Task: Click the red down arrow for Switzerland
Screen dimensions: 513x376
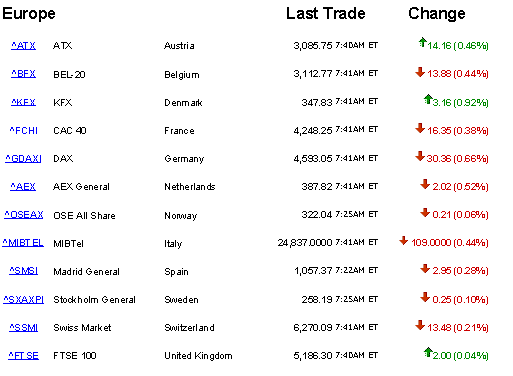Action: [420, 325]
